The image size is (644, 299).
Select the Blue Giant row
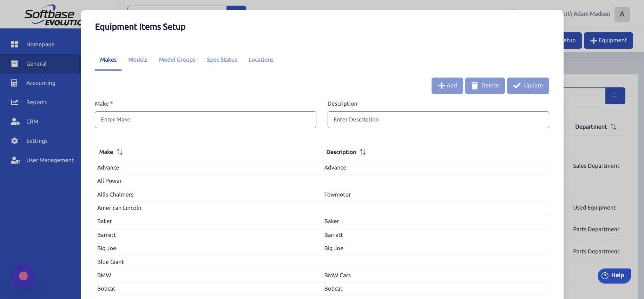pos(322,262)
